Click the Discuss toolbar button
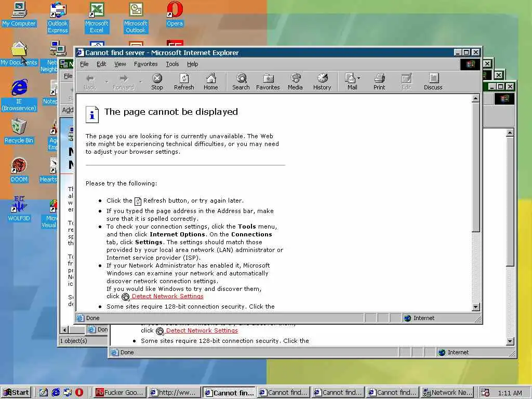Image resolution: width=532 pixels, height=399 pixels. [433, 82]
